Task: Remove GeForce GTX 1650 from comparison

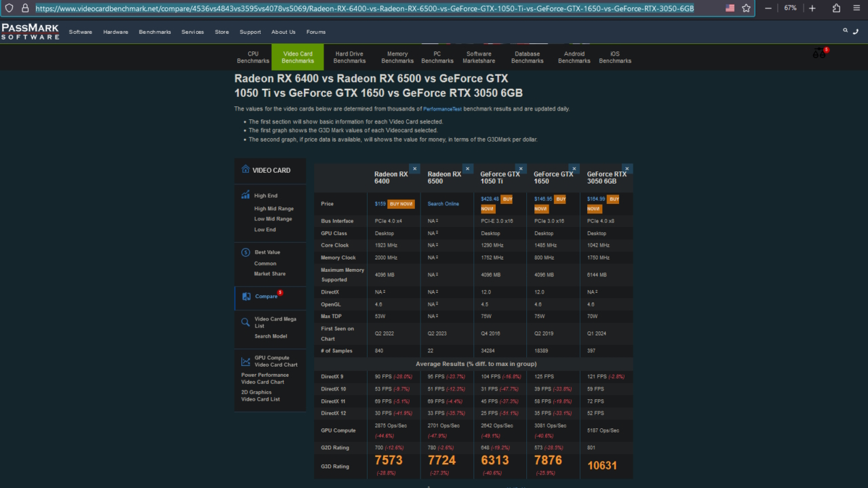Action: 574,168
